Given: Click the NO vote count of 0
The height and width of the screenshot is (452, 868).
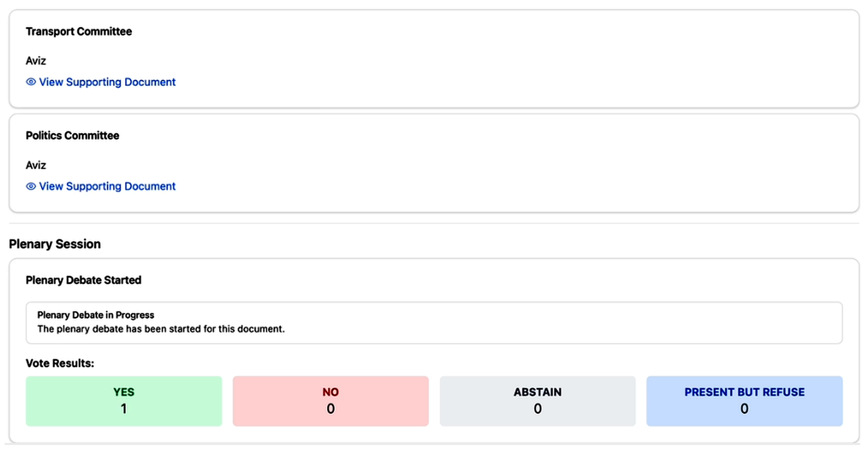Looking at the screenshot, I should (331, 409).
